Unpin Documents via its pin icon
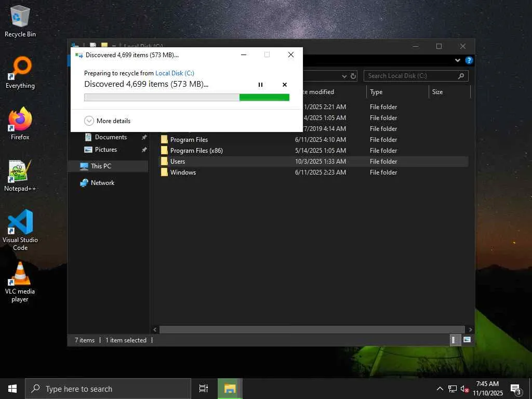The width and height of the screenshot is (532, 399). pos(144,137)
